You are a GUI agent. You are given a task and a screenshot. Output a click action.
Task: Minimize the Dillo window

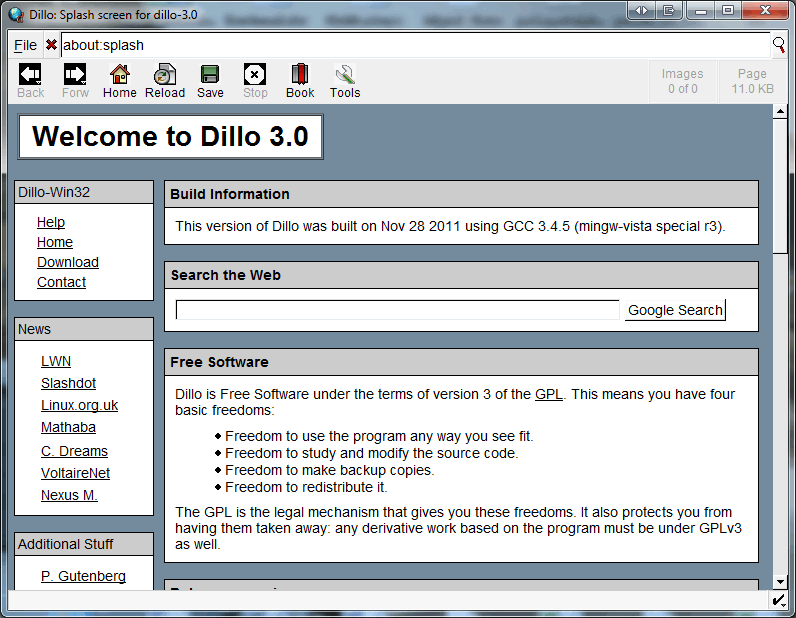[701, 11]
